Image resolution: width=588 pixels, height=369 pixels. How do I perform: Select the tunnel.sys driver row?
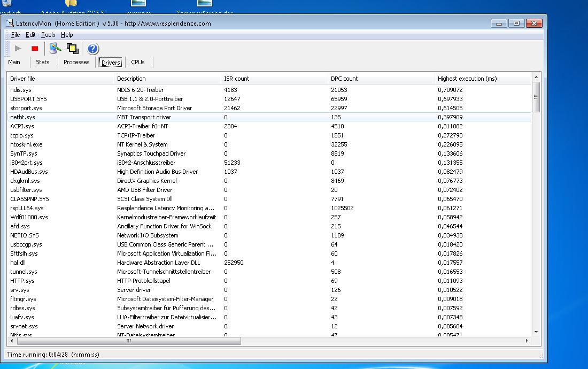pos(269,272)
